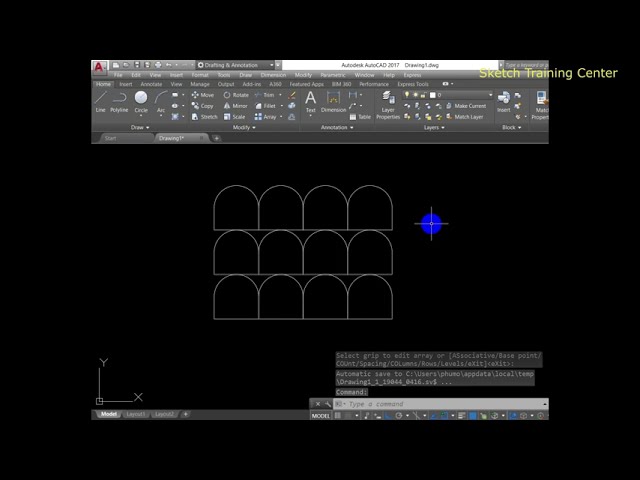Select the Arc tool
This screenshot has width=640, height=480.
point(161,102)
